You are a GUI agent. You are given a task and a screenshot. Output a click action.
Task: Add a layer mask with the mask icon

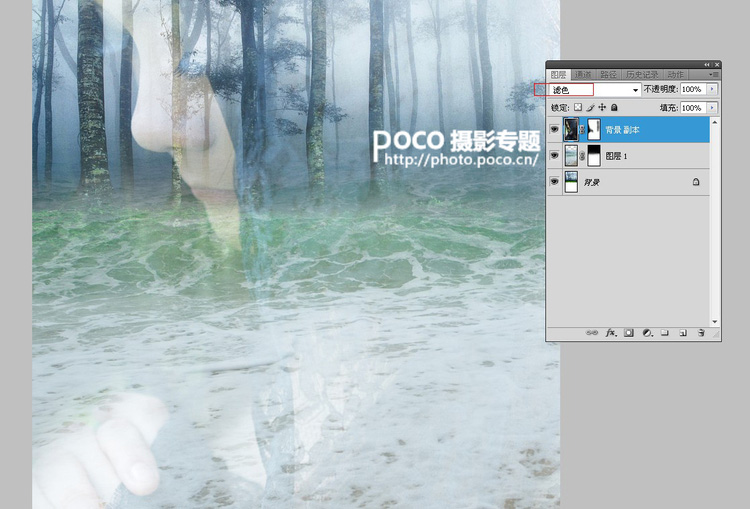[x=629, y=332]
